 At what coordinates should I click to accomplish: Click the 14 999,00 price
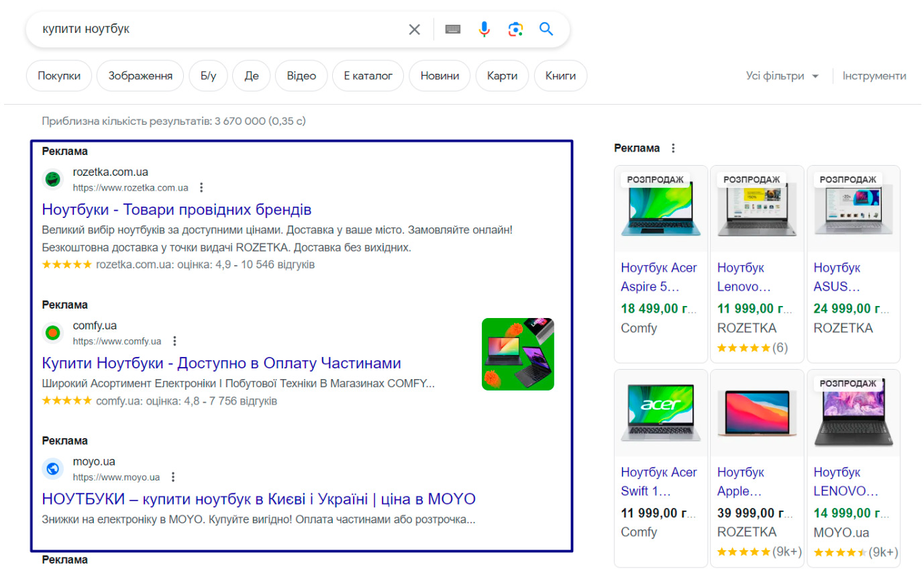(x=853, y=513)
